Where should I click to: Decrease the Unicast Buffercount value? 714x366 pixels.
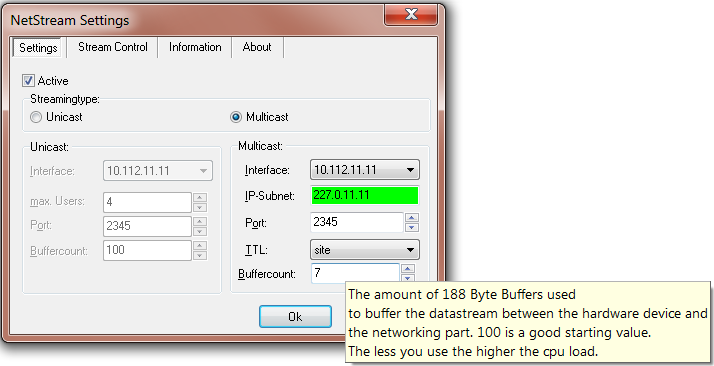200,255
